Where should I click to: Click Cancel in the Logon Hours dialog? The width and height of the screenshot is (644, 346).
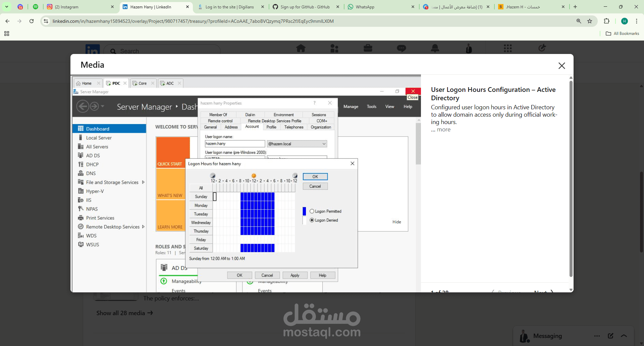315,186
